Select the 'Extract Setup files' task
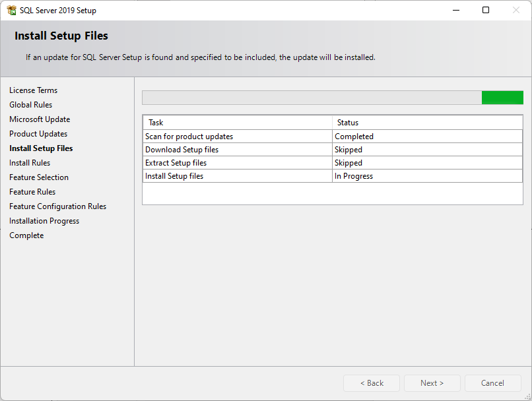This screenshot has height=401, width=532. 238,163
